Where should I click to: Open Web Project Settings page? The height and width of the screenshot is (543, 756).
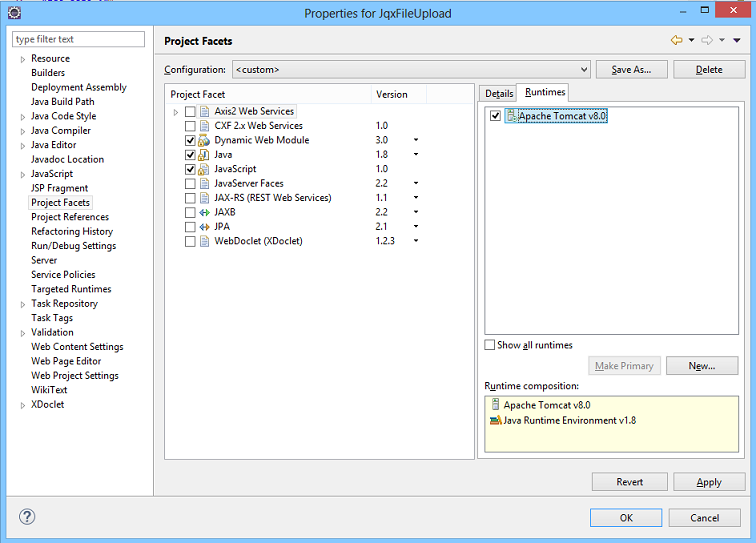(75, 375)
